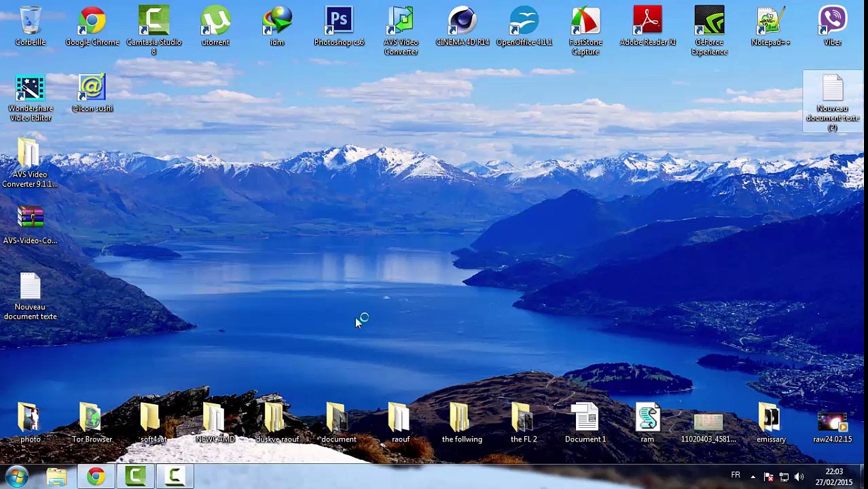Select the Document 1 file
Image resolution: width=868 pixels, height=489 pixels.
(x=585, y=422)
